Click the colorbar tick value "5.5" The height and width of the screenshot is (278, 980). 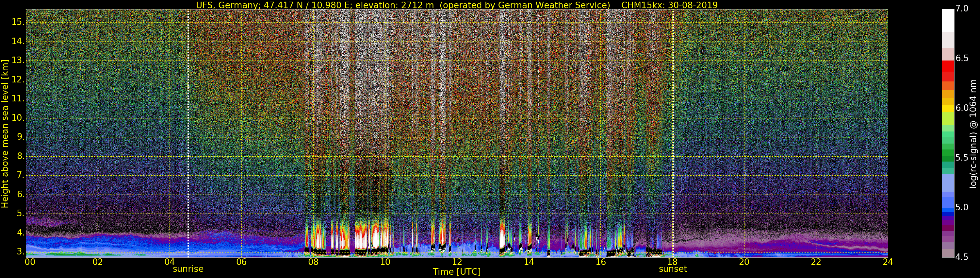tap(962, 158)
